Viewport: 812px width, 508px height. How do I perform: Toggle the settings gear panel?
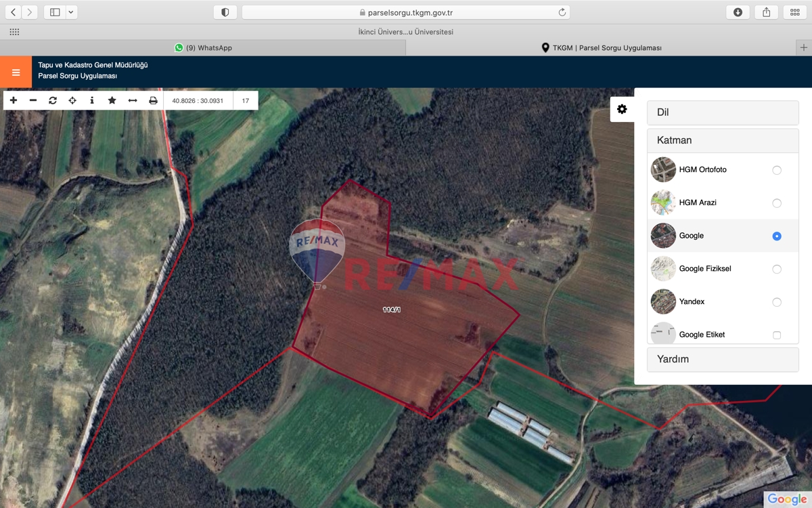click(x=622, y=109)
